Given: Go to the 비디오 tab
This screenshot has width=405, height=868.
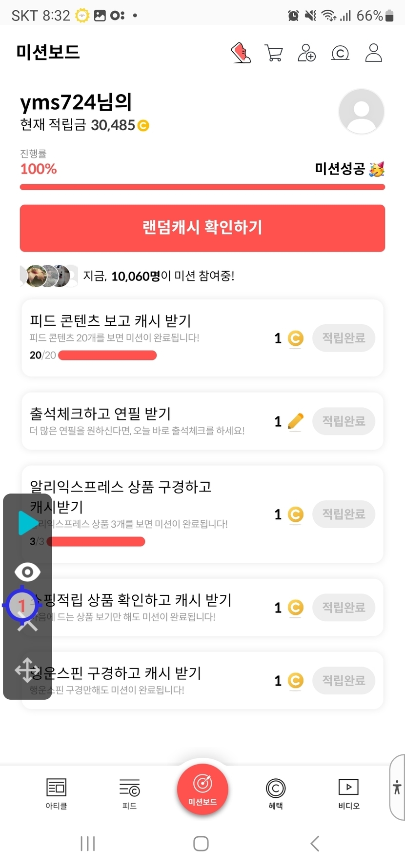Looking at the screenshot, I should [348, 793].
